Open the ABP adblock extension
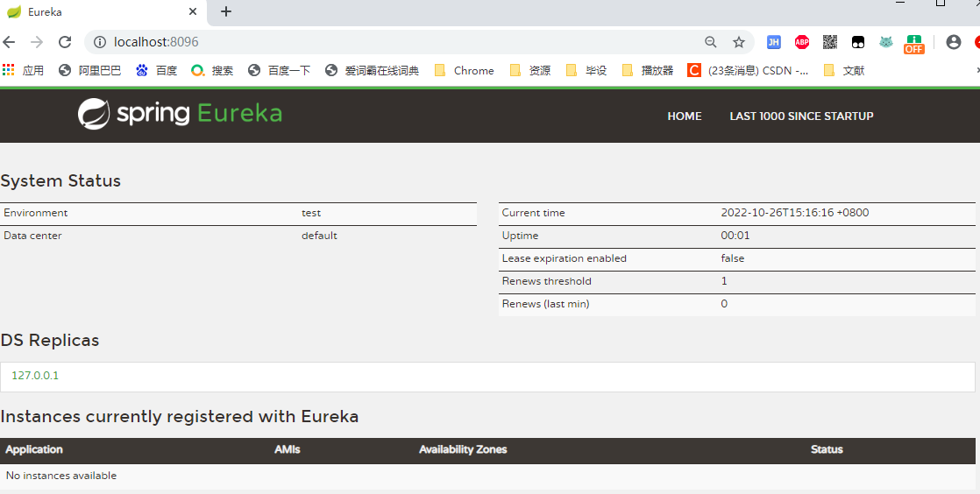The height and width of the screenshot is (494, 980). [802, 42]
